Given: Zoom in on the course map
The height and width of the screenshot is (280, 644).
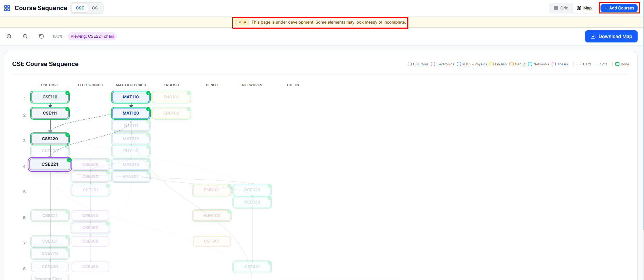Looking at the screenshot, I should (x=9, y=36).
